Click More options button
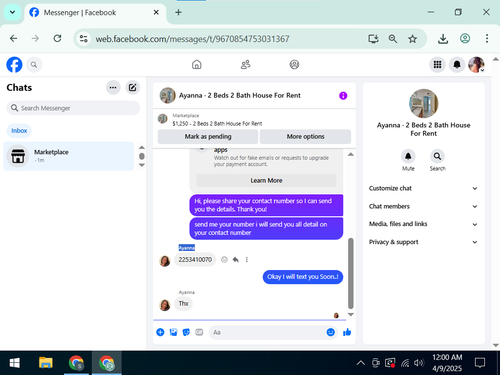Screen dimensions: 500x375 tap(305, 136)
